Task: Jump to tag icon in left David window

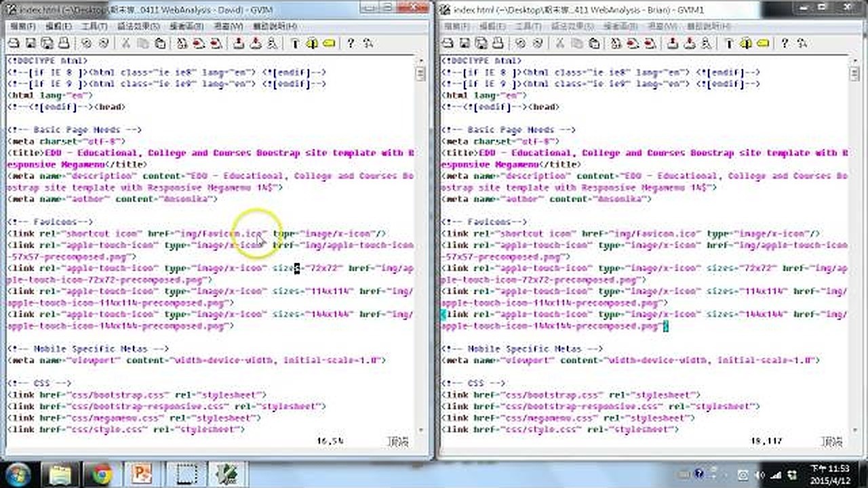Action: pos(329,43)
